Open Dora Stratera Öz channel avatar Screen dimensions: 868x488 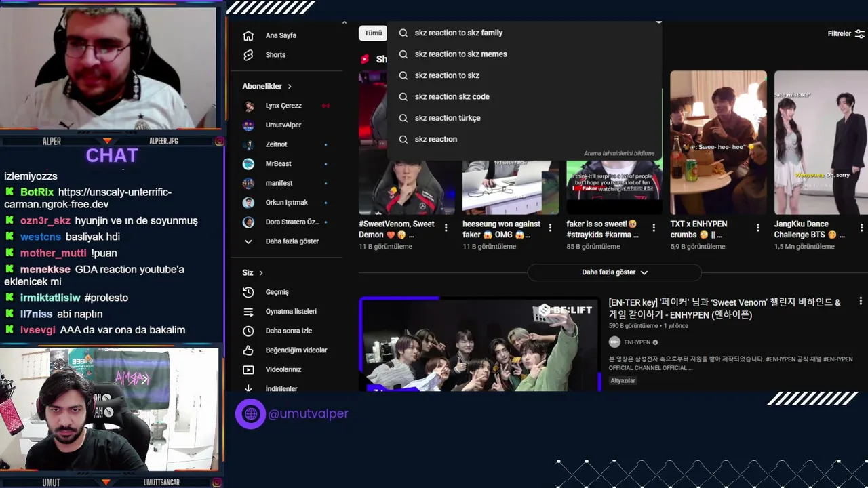point(249,222)
